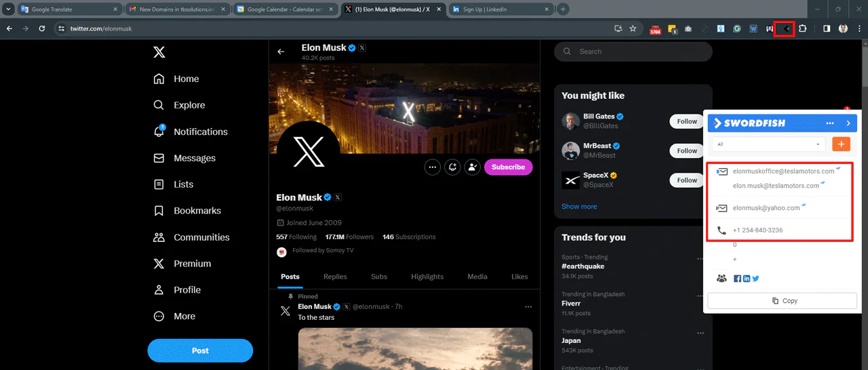Follow Bill Gates
The width and height of the screenshot is (868, 370).
point(687,121)
